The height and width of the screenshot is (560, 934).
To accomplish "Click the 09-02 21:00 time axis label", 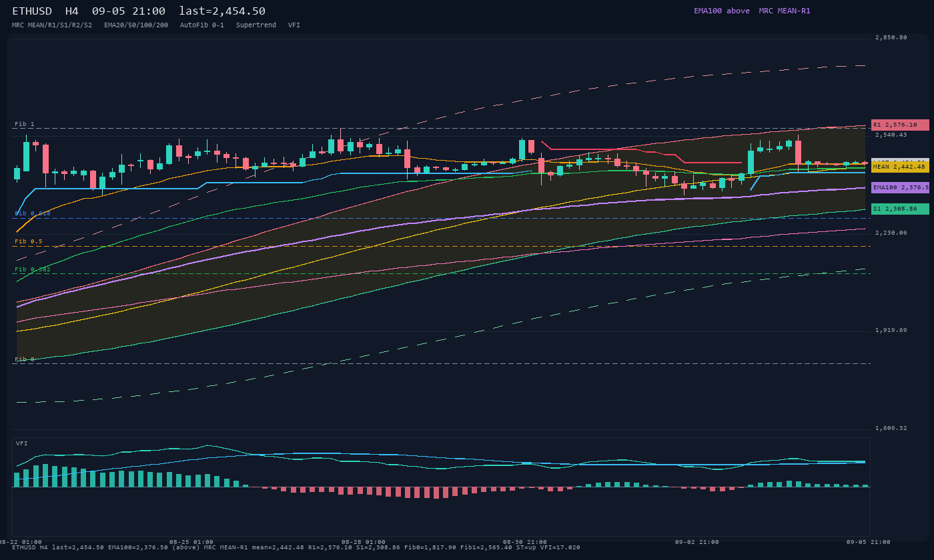I will click(x=697, y=542).
